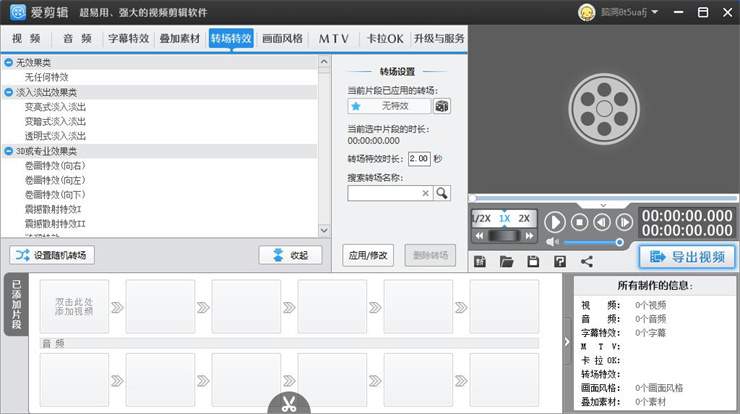Select 震撼散射特效II transition
The image size is (740, 414).
(x=55, y=224)
